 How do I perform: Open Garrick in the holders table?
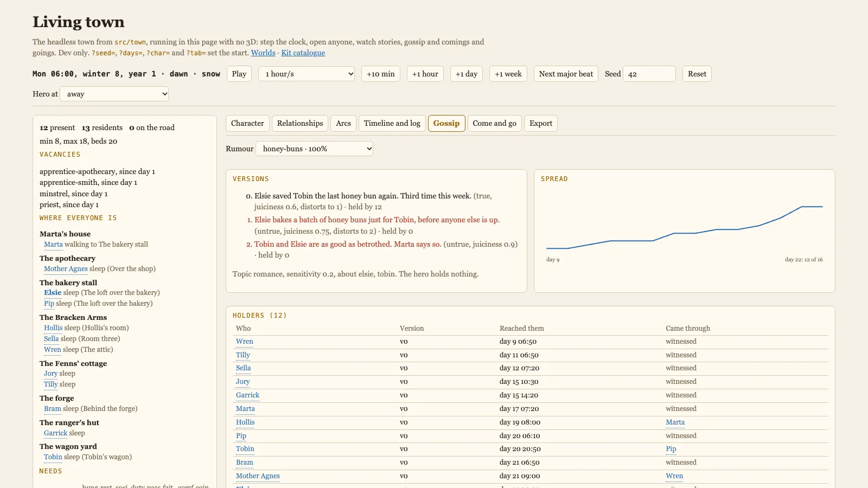click(x=248, y=395)
